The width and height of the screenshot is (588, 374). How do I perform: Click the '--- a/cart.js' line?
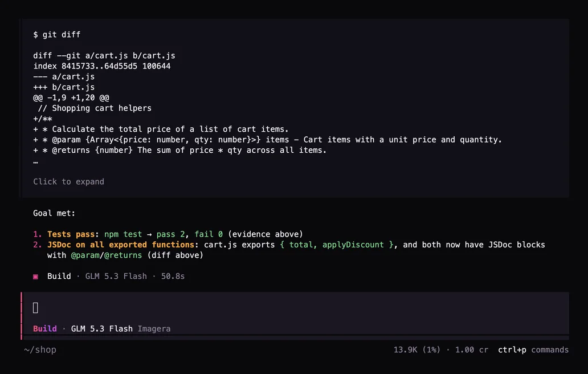pos(64,76)
